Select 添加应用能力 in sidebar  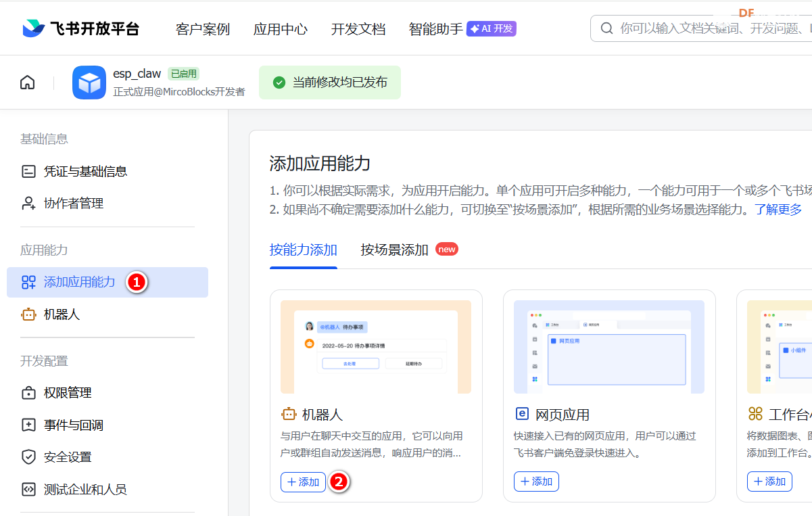(108, 282)
